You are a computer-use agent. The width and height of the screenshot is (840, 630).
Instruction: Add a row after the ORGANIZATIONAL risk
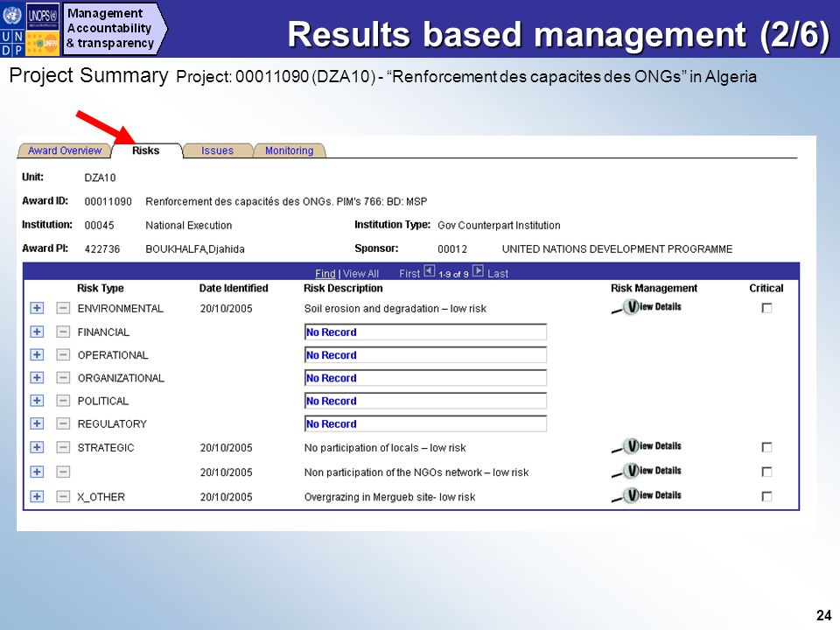point(37,378)
